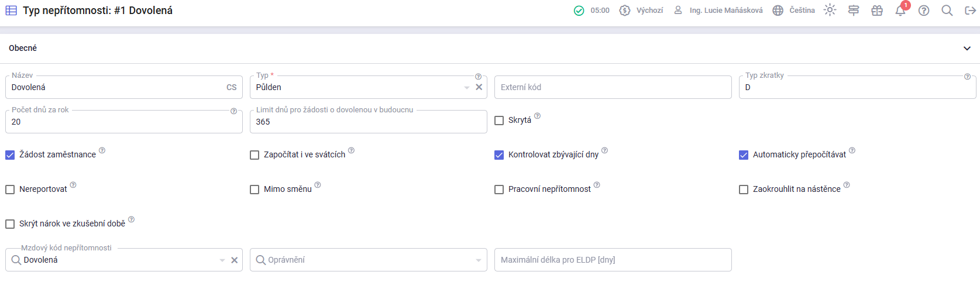Open the help question mark icon in header

point(923,11)
